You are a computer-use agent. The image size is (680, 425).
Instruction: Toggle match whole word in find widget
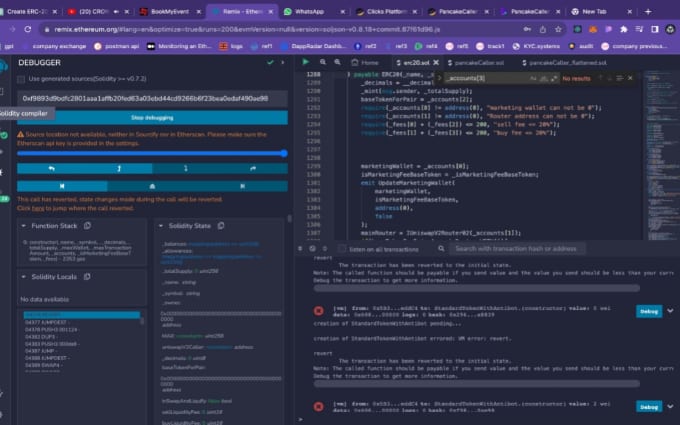[x=543, y=78]
